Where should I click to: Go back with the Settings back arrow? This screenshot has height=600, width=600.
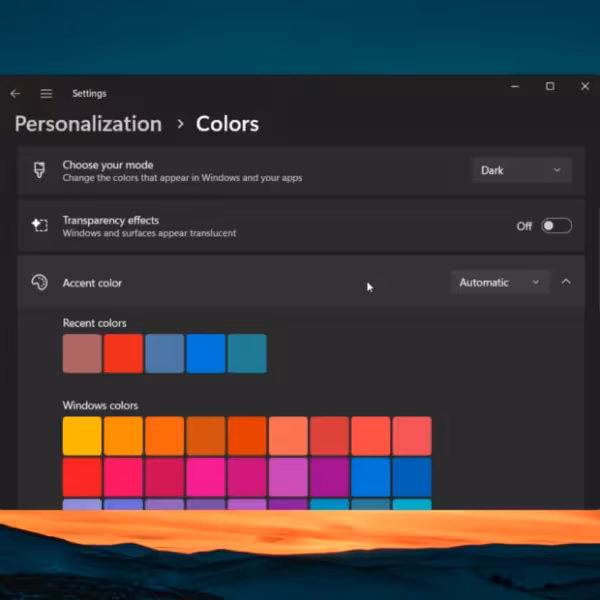[x=15, y=93]
